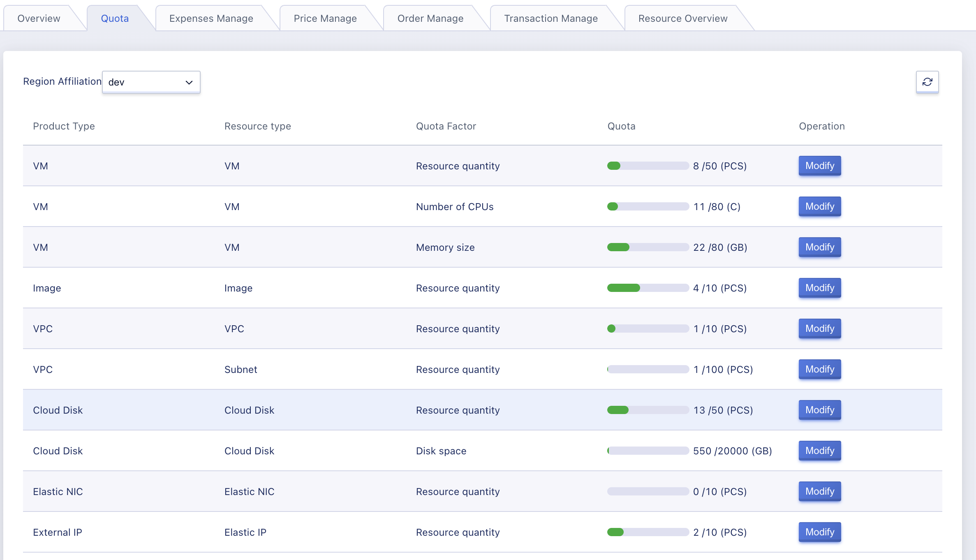Screen dimensions: 976x560
Task: Modify the Disk space quota
Action: (x=820, y=451)
